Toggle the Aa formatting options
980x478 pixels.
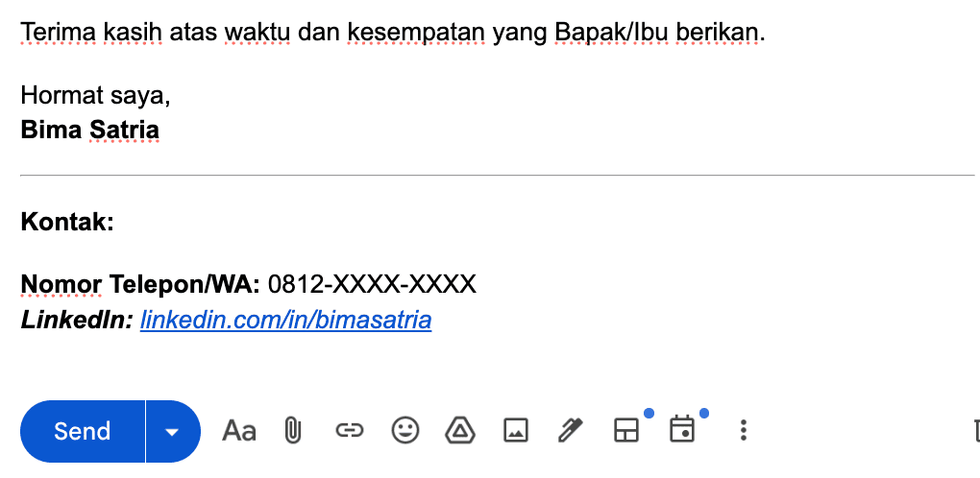[239, 431]
